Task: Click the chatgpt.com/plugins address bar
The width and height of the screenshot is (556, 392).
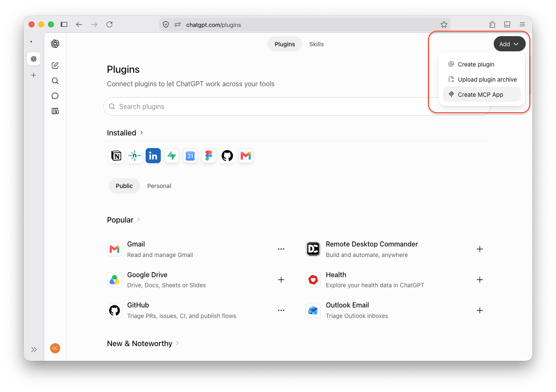Action: click(x=305, y=25)
